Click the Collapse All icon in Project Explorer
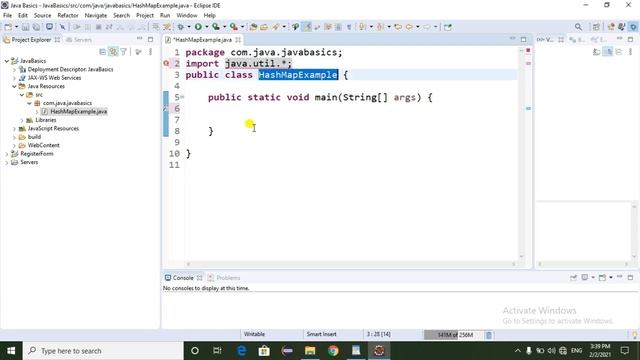 point(102,52)
